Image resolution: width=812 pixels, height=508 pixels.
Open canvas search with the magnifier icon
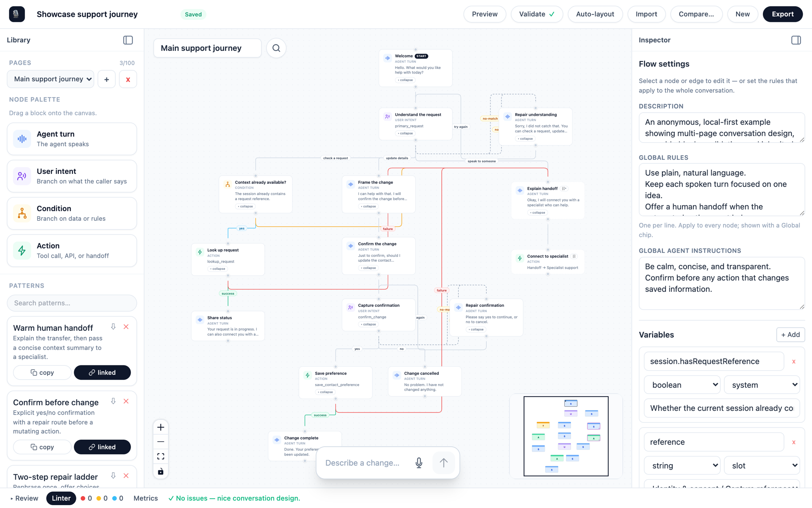pyautogui.click(x=276, y=48)
